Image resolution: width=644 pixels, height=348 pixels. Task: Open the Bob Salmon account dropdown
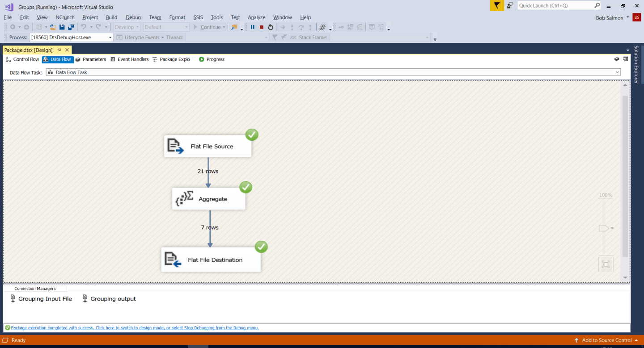coord(628,17)
